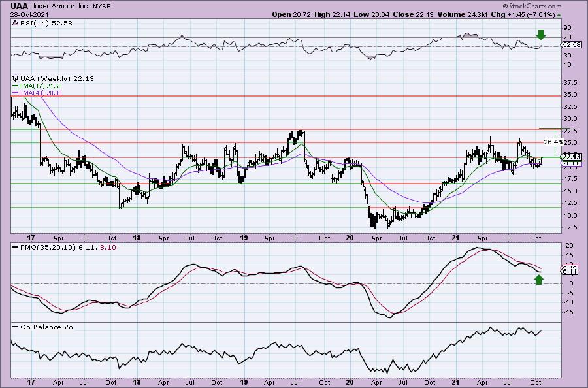Click the 22.13 last price tag on axis

[572, 157]
